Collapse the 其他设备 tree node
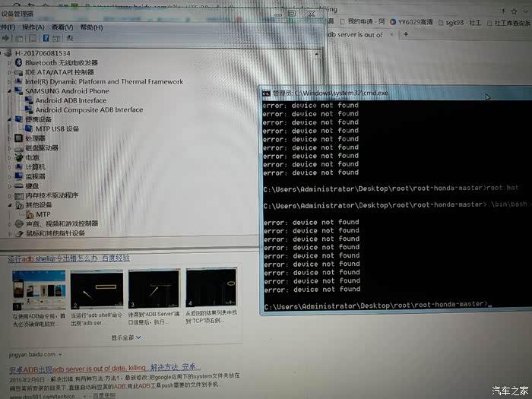 9,205
